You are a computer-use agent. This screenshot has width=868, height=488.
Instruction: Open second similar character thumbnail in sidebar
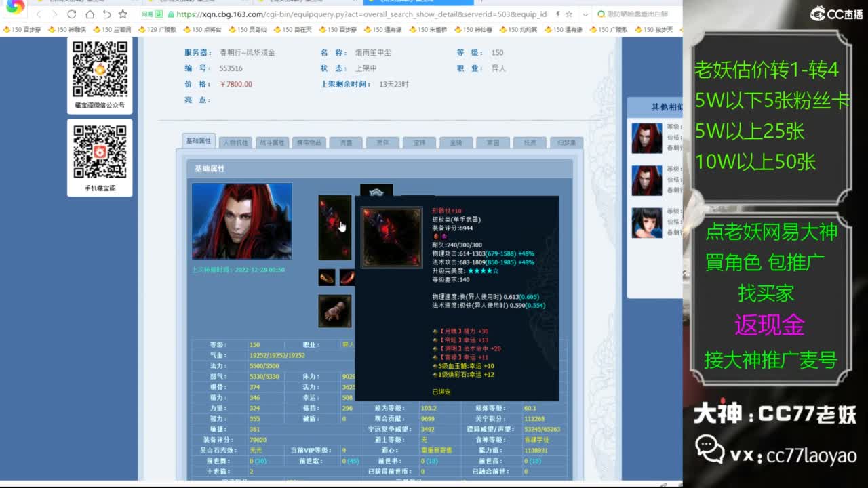click(647, 180)
